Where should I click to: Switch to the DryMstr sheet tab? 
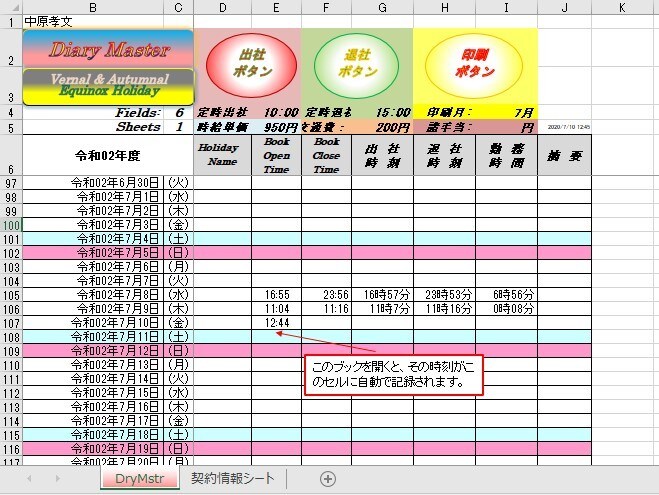pyautogui.click(x=140, y=478)
